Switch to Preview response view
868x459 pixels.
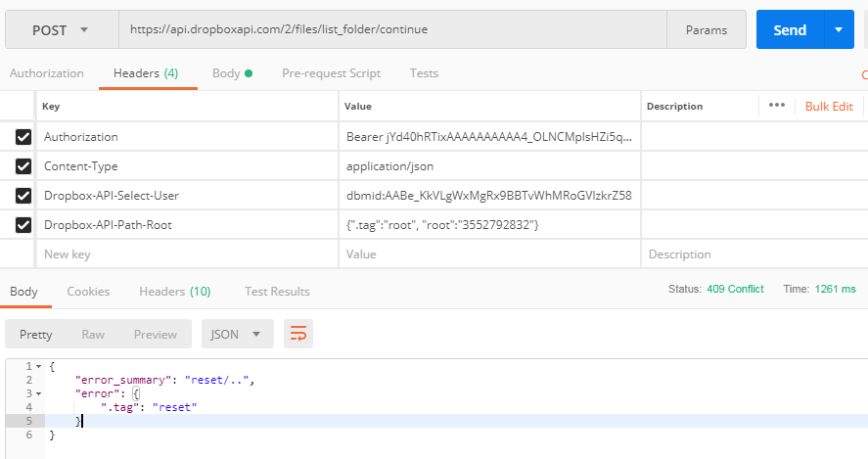coord(156,334)
